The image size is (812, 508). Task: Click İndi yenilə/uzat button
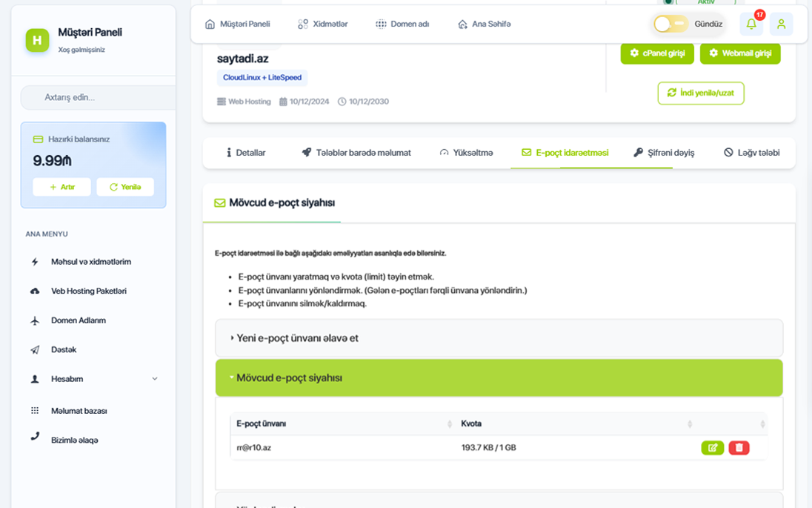[x=701, y=93]
